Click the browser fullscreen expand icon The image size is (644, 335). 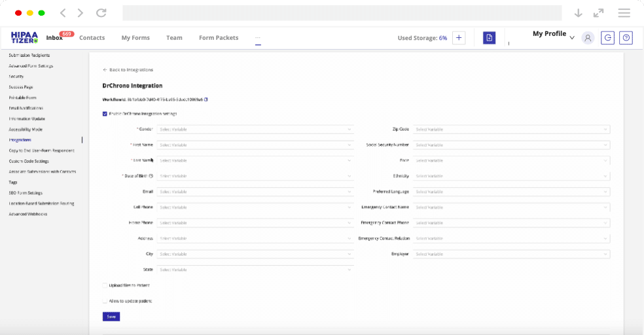(x=598, y=12)
